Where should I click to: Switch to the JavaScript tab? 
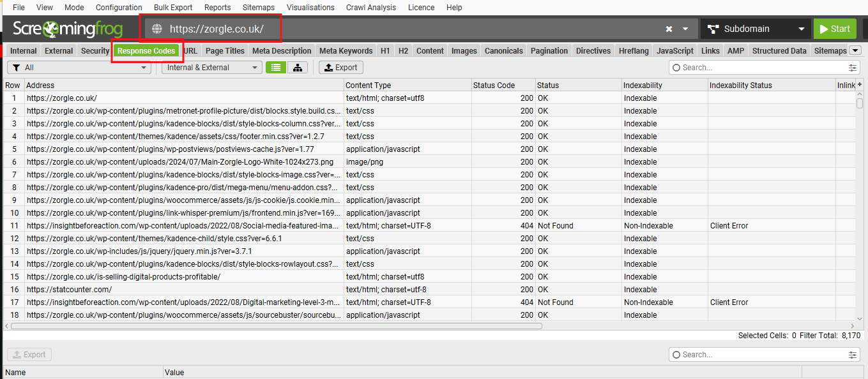click(x=675, y=51)
